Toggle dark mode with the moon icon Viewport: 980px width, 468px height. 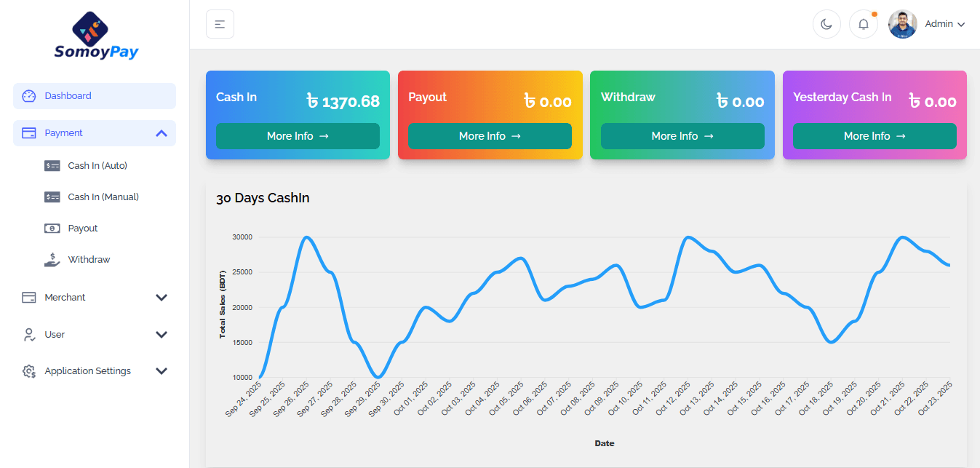click(826, 23)
